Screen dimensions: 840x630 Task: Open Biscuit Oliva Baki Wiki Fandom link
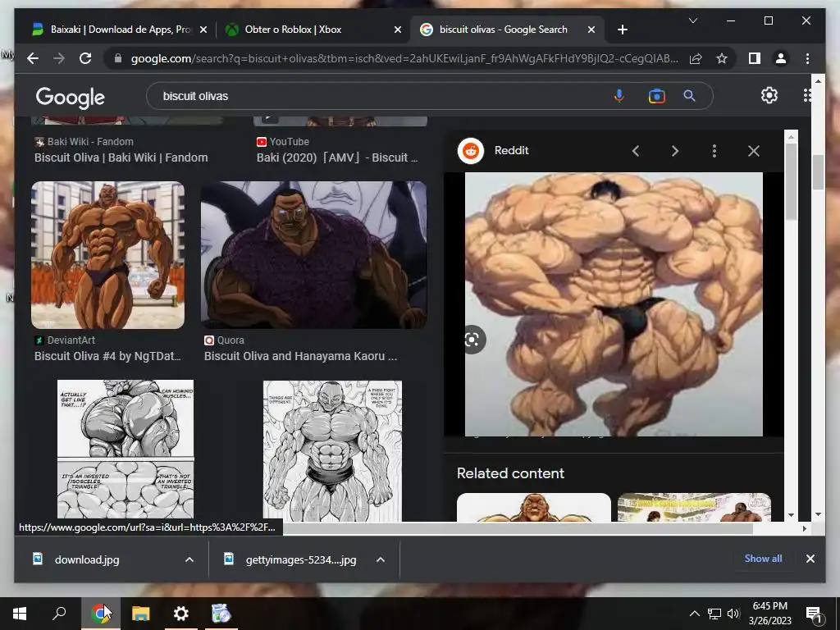[x=121, y=157]
